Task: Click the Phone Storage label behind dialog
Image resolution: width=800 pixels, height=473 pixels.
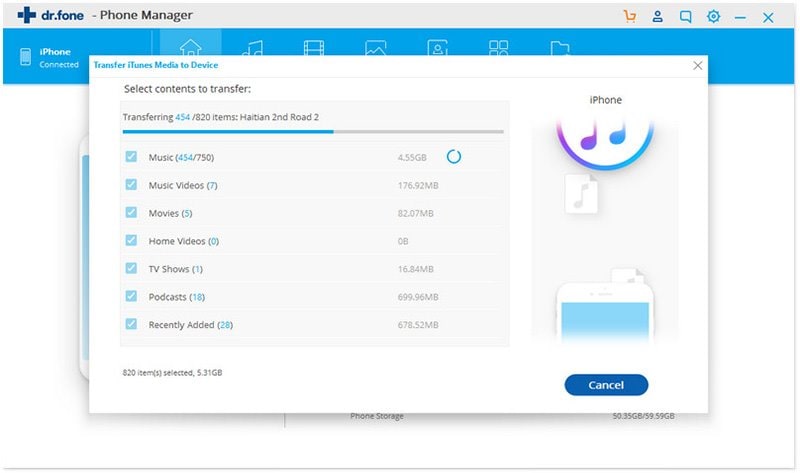Action: [377, 416]
